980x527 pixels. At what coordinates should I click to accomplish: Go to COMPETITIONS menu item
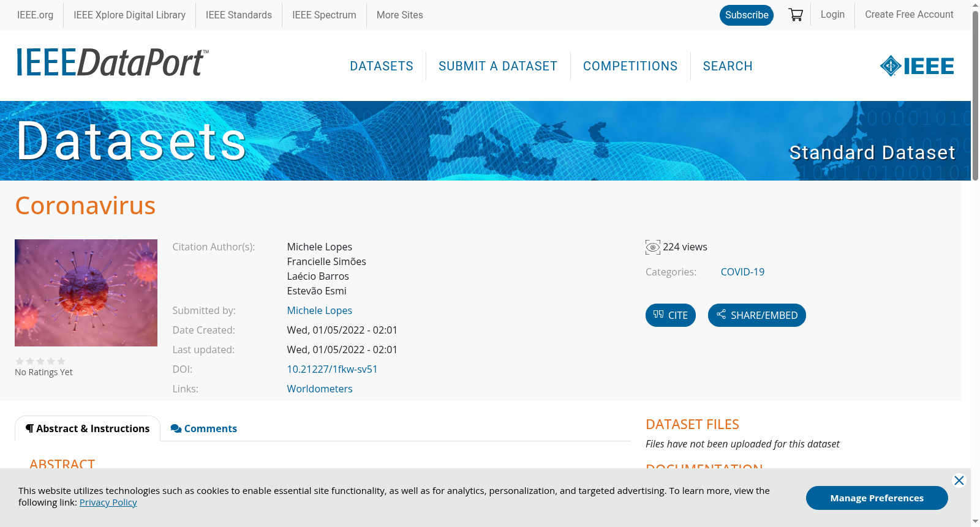point(630,66)
